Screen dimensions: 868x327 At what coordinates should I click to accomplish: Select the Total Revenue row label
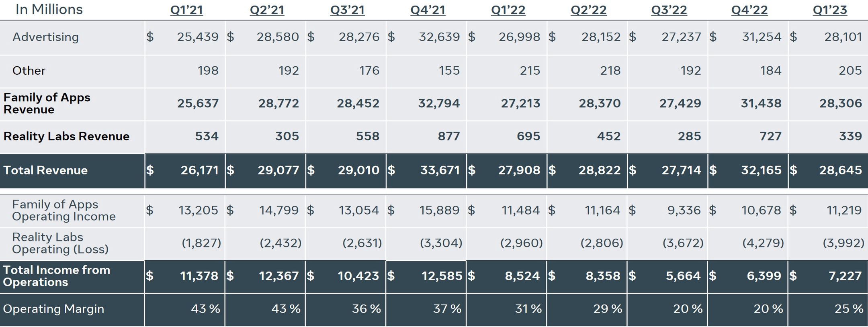click(x=45, y=170)
